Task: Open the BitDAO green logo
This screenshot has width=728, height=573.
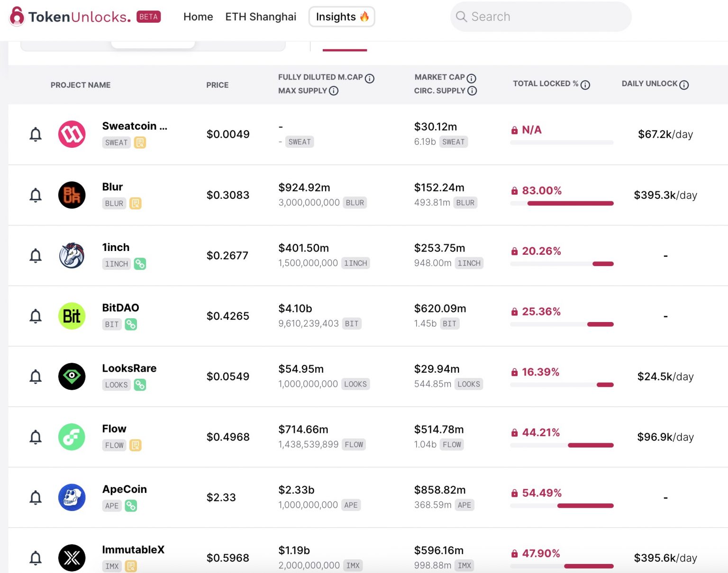Action: tap(72, 316)
